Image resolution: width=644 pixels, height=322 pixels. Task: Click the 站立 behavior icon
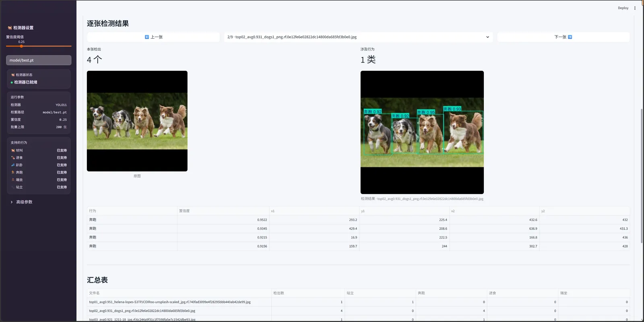13,187
